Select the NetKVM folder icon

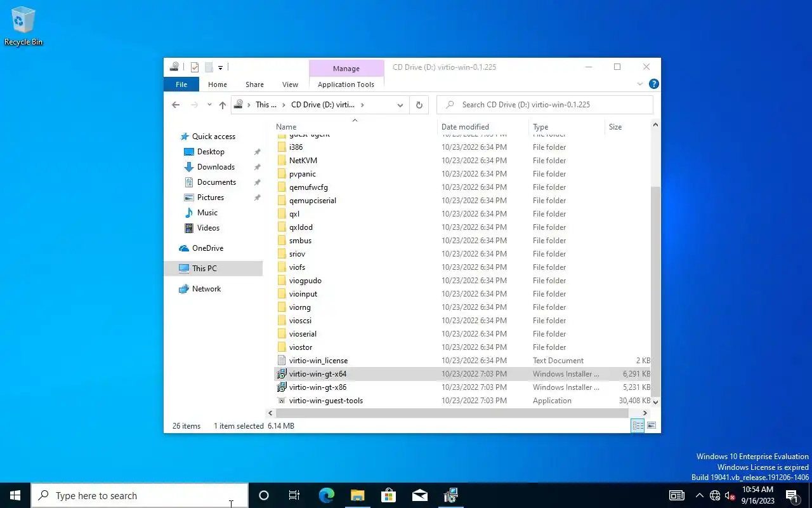(x=282, y=161)
